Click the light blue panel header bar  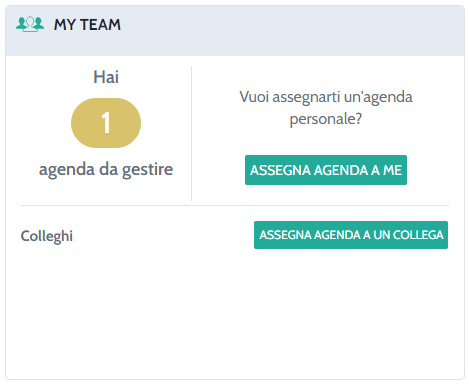pyautogui.click(x=235, y=30)
